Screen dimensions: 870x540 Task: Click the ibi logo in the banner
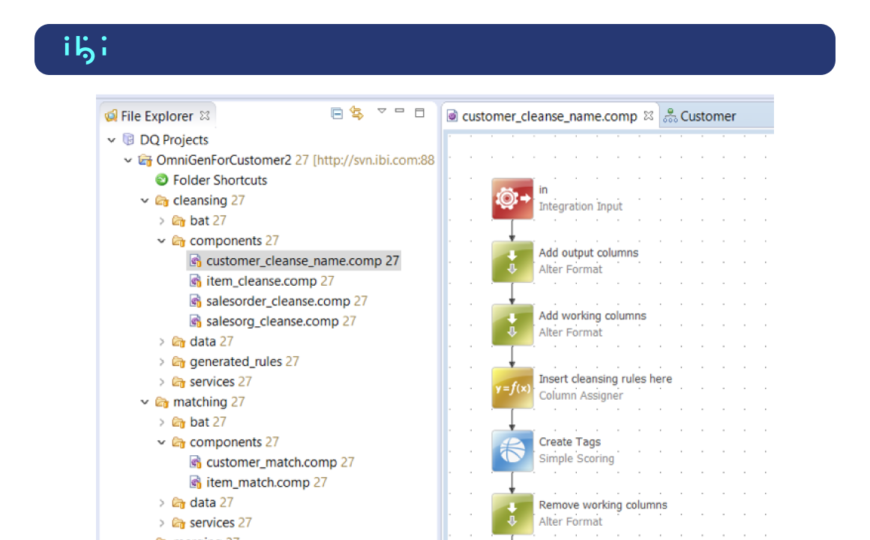point(85,49)
